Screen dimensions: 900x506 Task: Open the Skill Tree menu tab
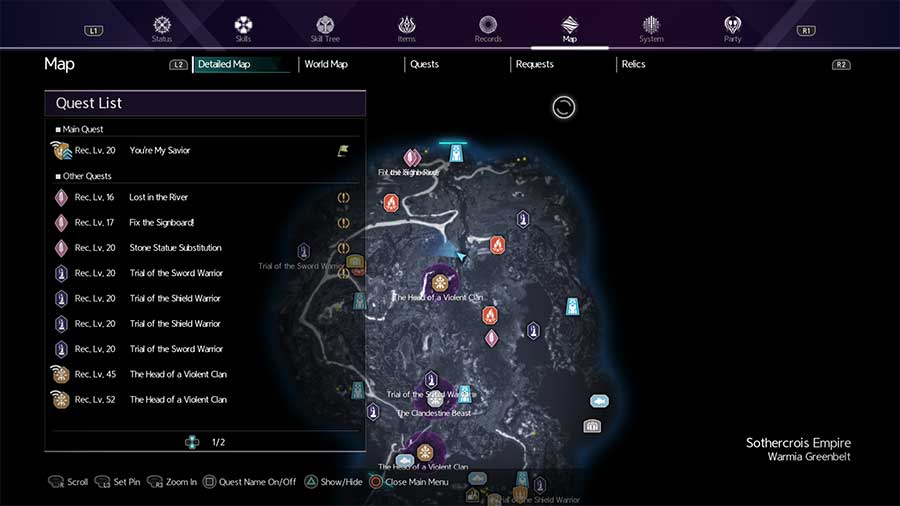pyautogui.click(x=325, y=29)
